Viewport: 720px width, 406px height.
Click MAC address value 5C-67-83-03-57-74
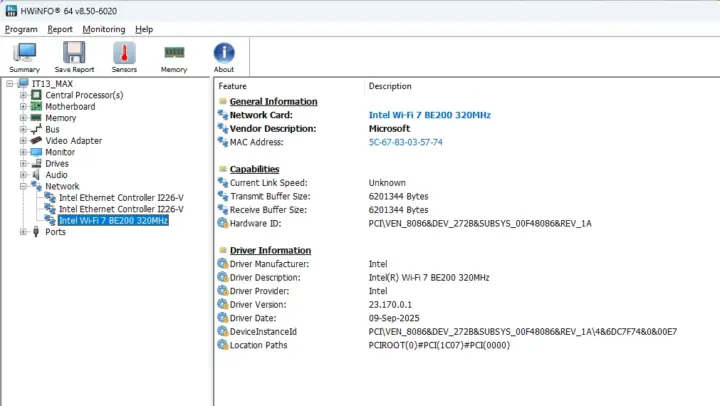(x=405, y=142)
